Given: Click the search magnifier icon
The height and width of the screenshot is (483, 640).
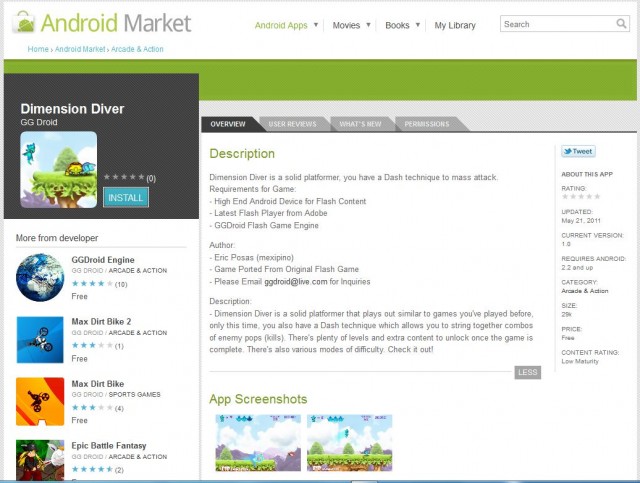Looking at the screenshot, I should coord(621,24).
